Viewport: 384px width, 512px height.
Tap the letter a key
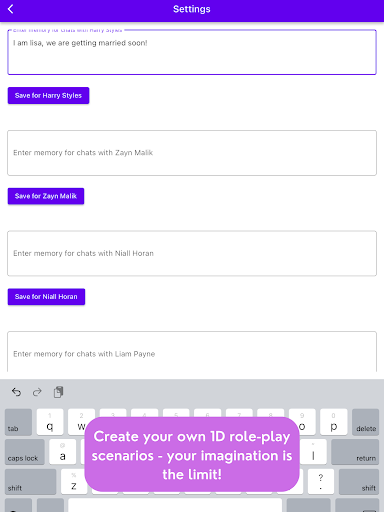(x=63, y=452)
